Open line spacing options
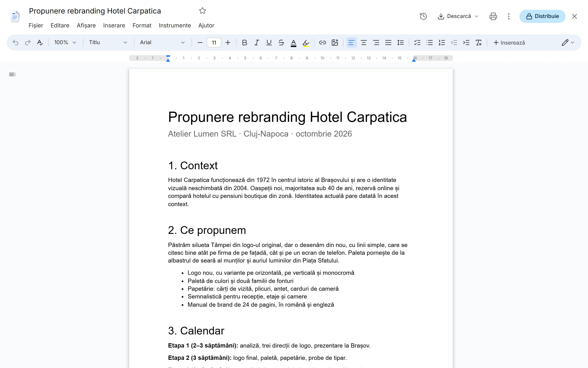Screen dimensions: 588x368 coord(400,43)
